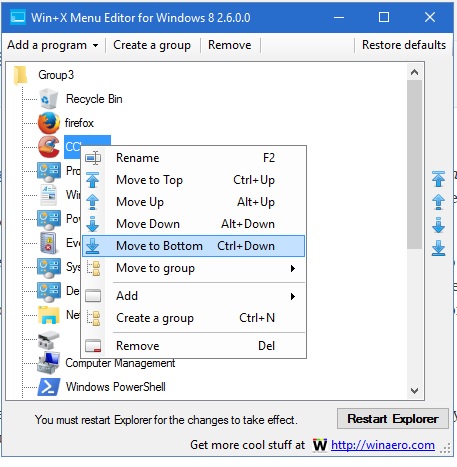Click the Windows PowerShell icon
The width and height of the screenshot is (457, 467).
(49, 387)
